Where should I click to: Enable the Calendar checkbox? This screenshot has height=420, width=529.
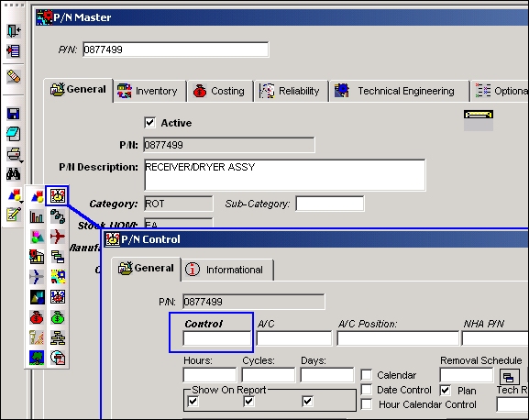pos(367,375)
